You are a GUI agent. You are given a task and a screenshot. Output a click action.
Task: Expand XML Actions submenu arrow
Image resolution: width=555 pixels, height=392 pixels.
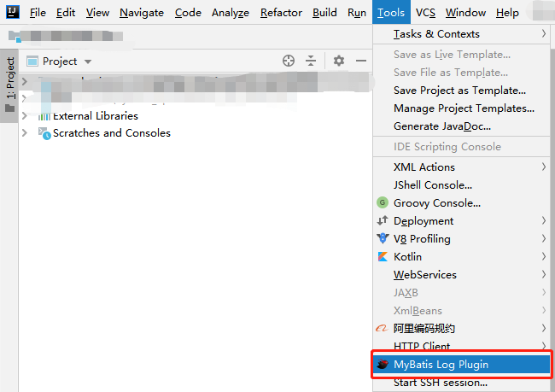tap(543, 167)
